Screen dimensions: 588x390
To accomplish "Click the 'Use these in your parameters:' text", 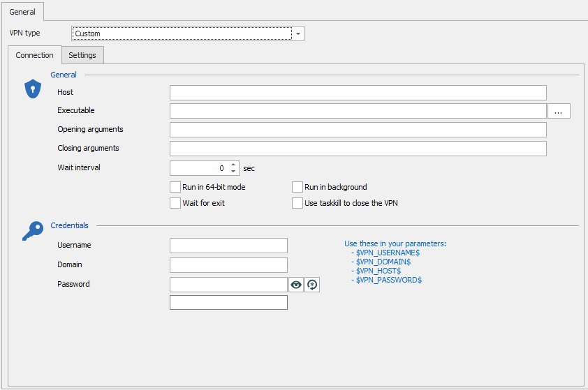I will tap(395, 243).
